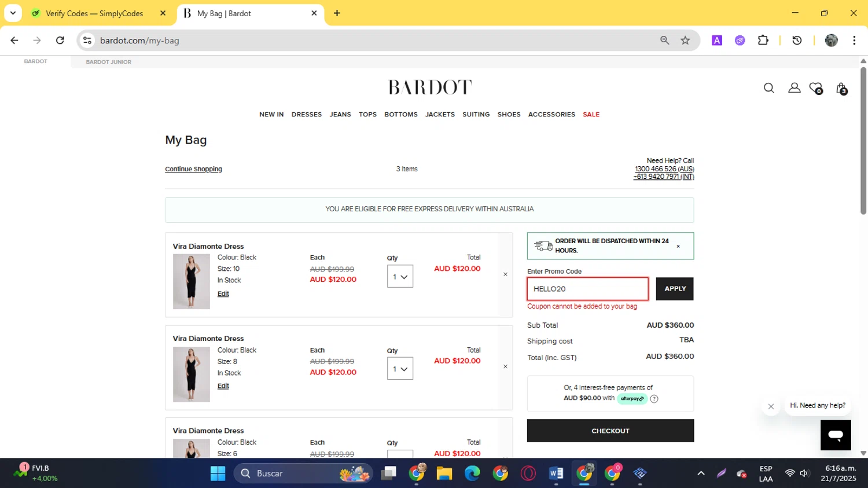The image size is (868, 488).
Task: Click the purple A extension icon
Action: [x=717, y=40]
